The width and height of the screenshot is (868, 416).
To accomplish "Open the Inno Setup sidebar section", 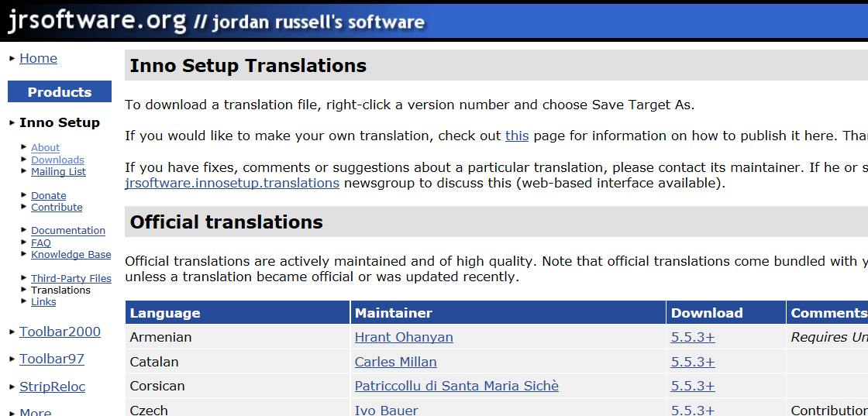I will click(60, 123).
